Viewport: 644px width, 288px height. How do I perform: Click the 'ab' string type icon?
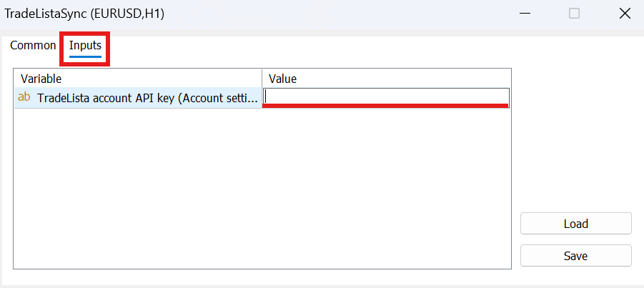pyautogui.click(x=24, y=97)
